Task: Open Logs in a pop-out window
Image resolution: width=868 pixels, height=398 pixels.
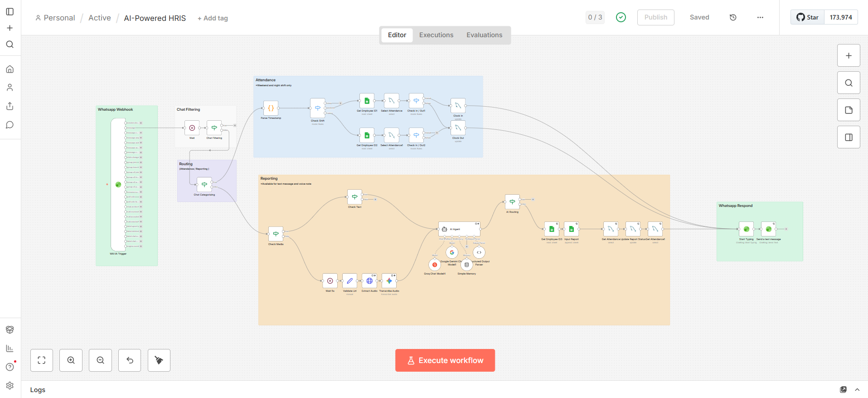Action: (x=843, y=390)
